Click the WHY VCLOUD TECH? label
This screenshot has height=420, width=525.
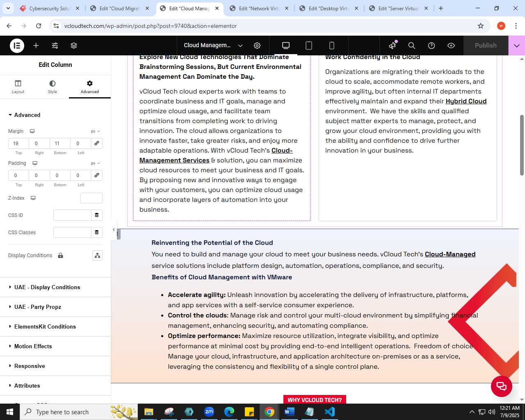click(315, 400)
